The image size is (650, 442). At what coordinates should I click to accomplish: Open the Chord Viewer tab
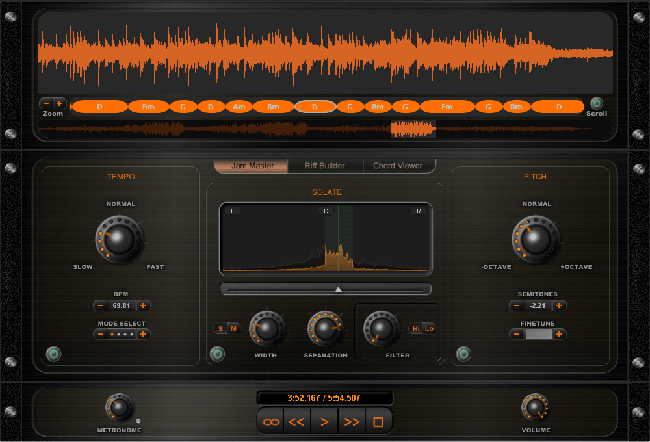tap(398, 166)
